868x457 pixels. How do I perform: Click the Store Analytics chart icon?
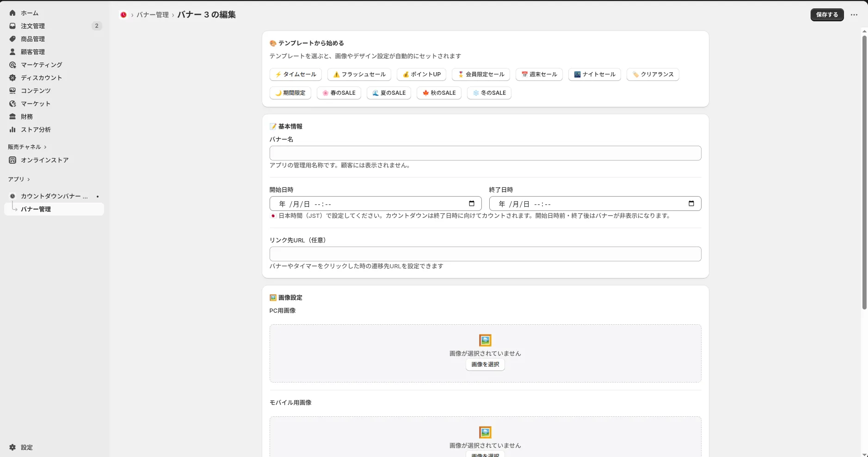12,130
